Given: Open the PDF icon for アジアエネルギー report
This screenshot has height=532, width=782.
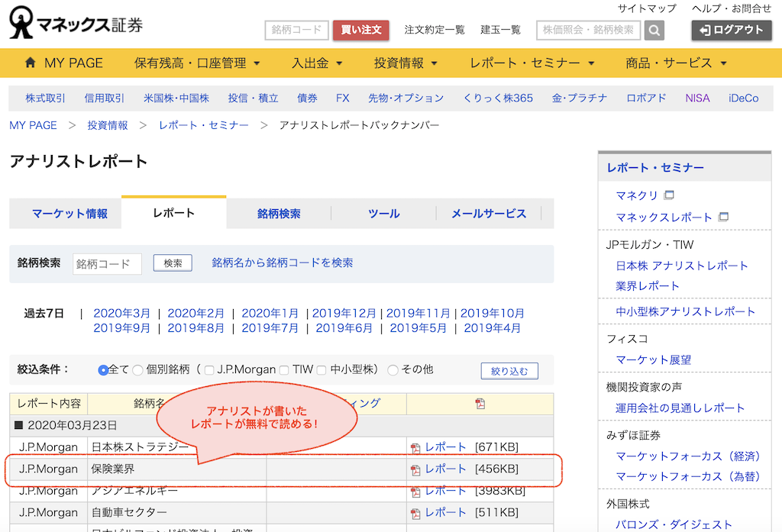Looking at the screenshot, I should point(415,492).
